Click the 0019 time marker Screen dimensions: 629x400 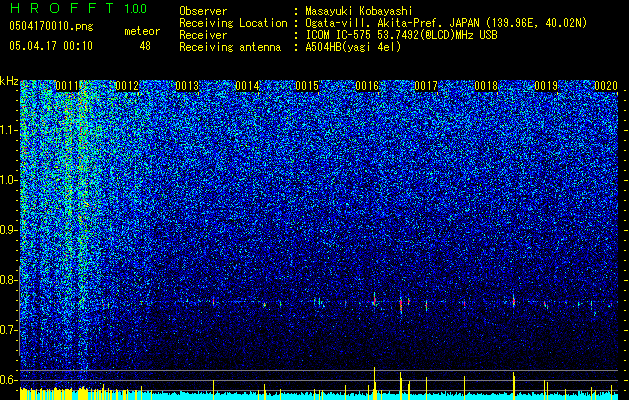pos(546,86)
